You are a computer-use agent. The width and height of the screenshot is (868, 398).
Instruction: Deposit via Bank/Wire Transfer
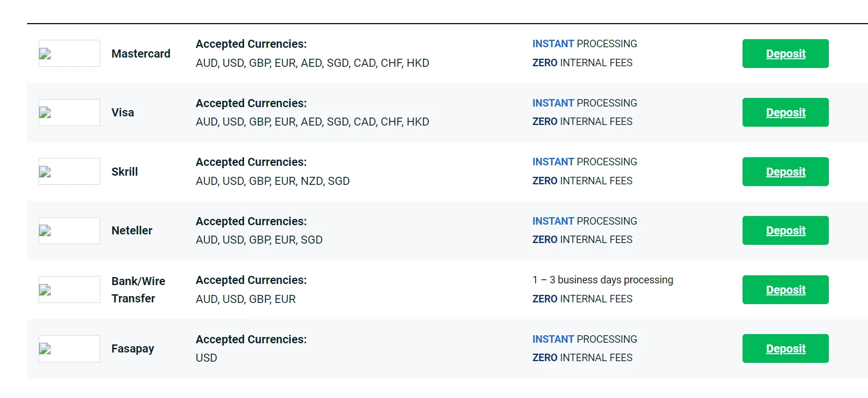pos(785,290)
